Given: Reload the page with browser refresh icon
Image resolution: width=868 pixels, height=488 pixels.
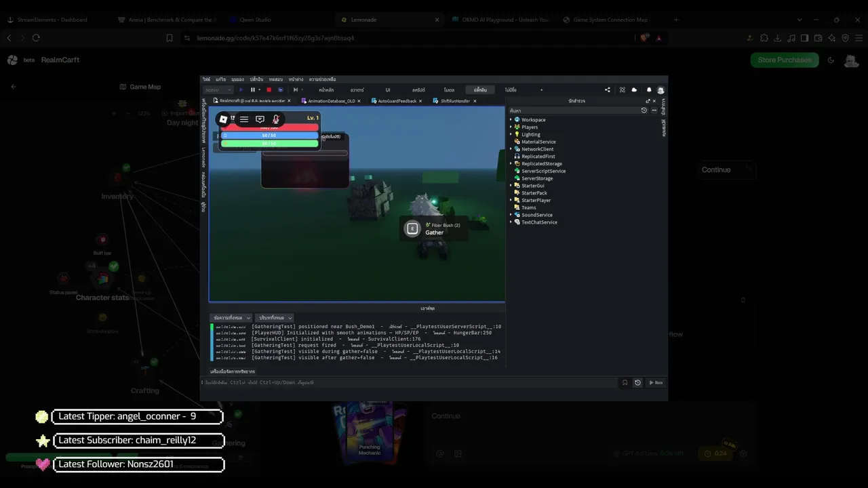Looking at the screenshot, I should point(36,38).
